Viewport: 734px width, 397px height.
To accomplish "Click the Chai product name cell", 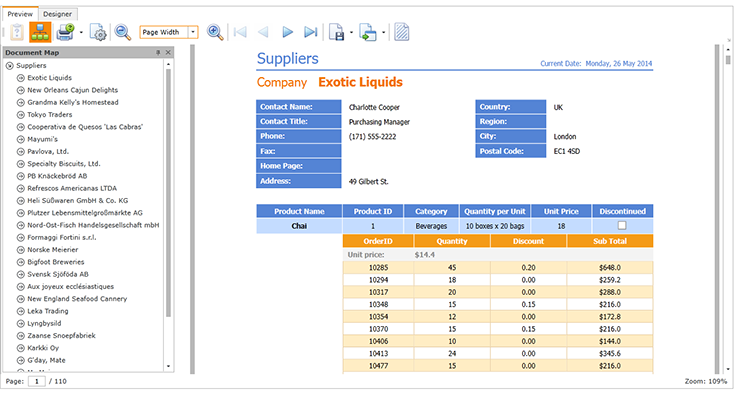I will 299,226.
